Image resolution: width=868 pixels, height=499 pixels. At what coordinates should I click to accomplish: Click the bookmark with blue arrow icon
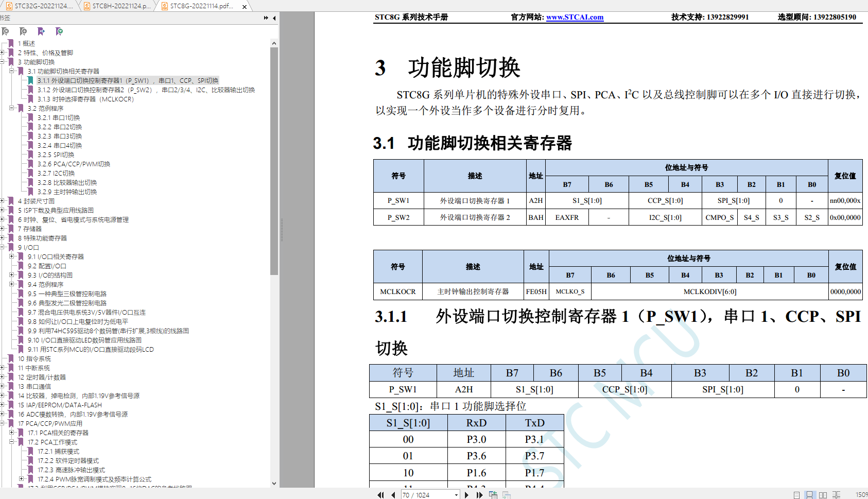(41, 31)
